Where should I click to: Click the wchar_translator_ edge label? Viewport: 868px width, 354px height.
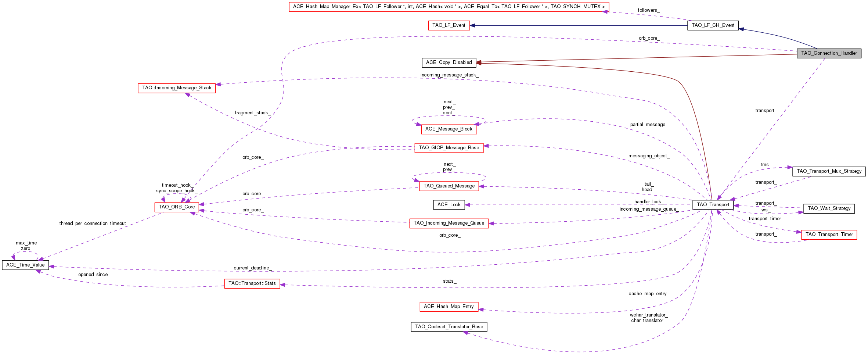click(649, 315)
